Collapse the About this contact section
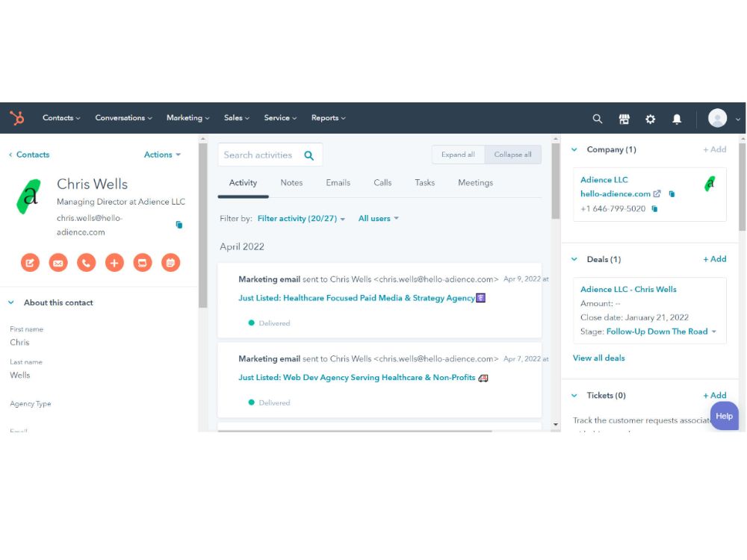 coord(11,302)
